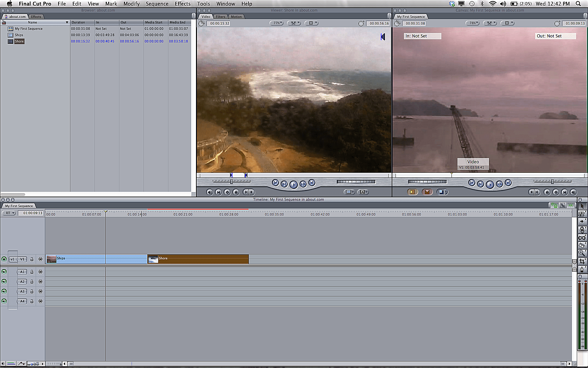Image resolution: width=588 pixels, height=368 pixels.
Task: Select the Shore clip in Browser
Action: (x=19, y=41)
